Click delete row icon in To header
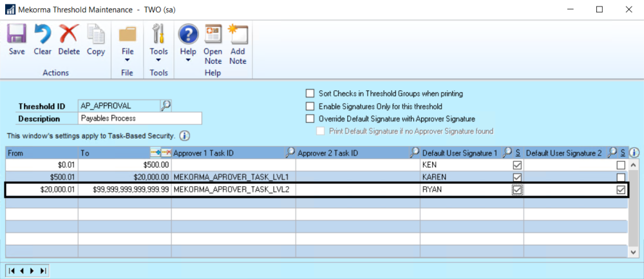 (x=166, y=153)
